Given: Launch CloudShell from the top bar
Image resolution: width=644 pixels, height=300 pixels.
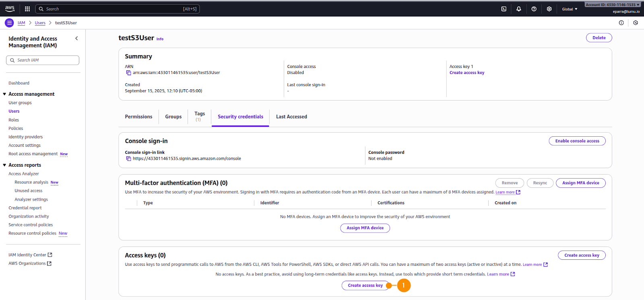Looking at the screenshot, I should click(x=504, y=9).
